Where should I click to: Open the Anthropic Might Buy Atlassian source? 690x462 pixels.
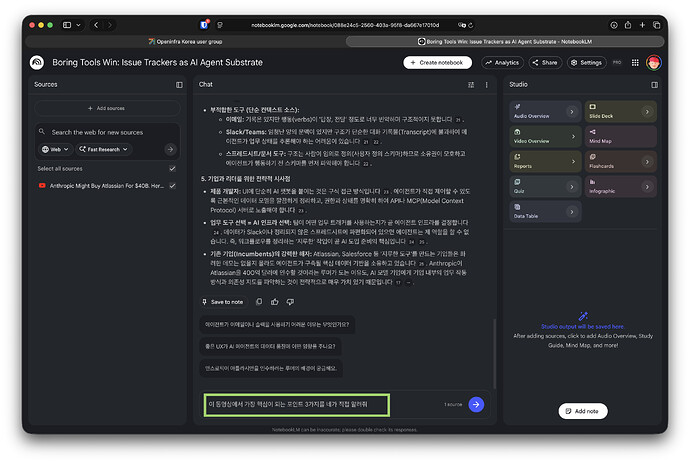click(x=106, y=186)
